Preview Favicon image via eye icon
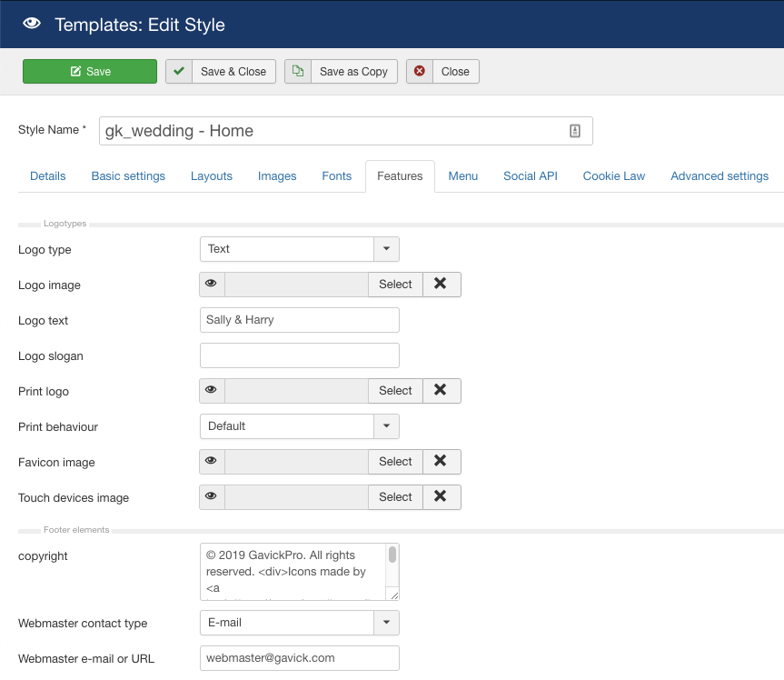This screenshot has width=784, height=680. tap(212, 462)
